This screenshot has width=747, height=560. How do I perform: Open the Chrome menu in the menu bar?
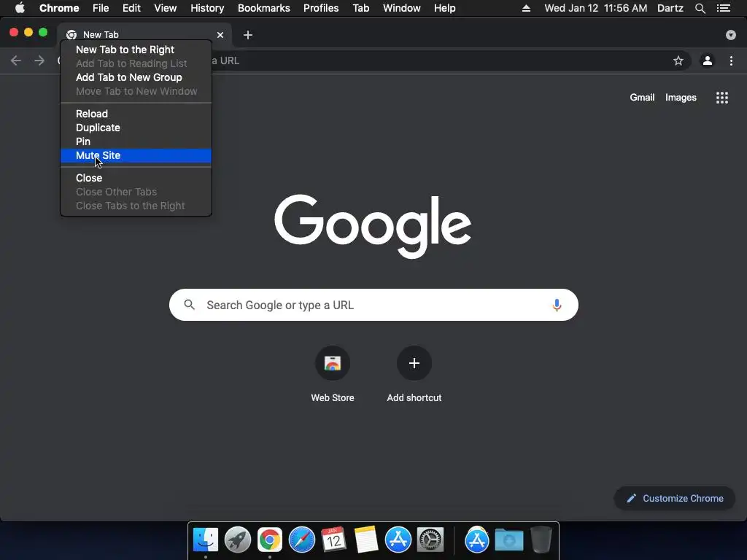tap(59, 8)
